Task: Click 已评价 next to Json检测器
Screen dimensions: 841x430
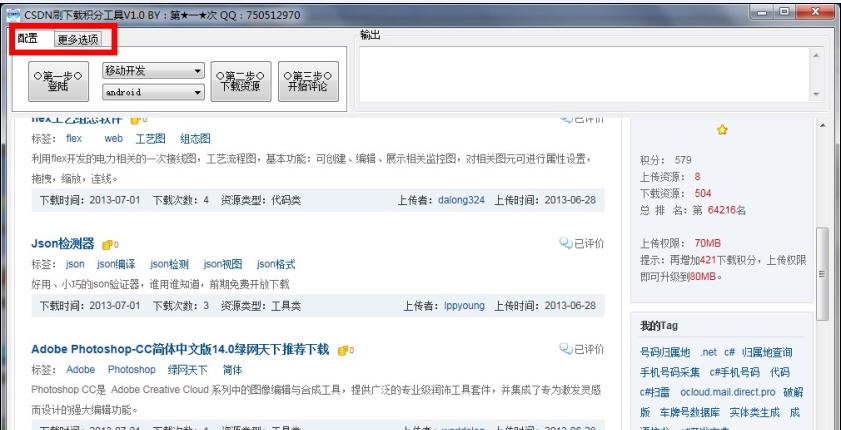Action: 589,243
